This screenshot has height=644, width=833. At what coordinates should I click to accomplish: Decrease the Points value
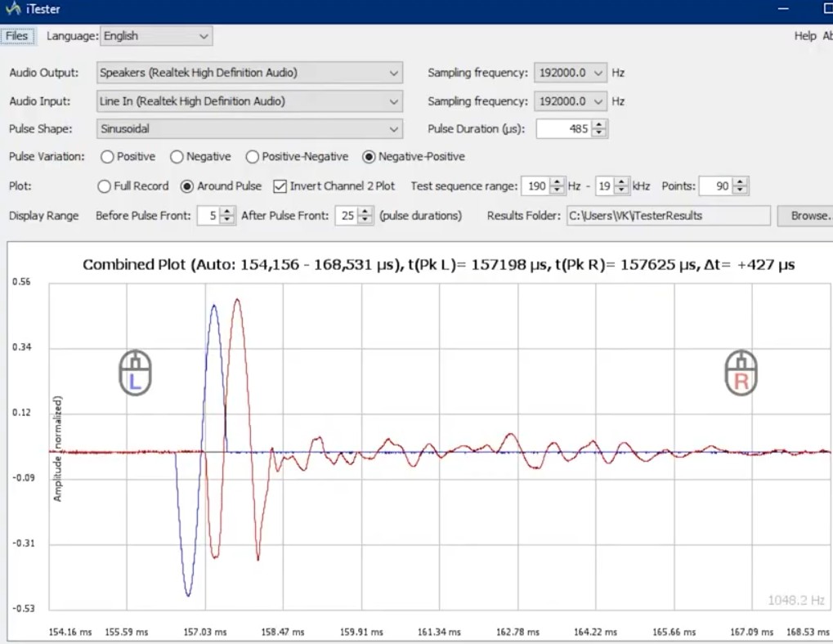[x=740, y=190]
